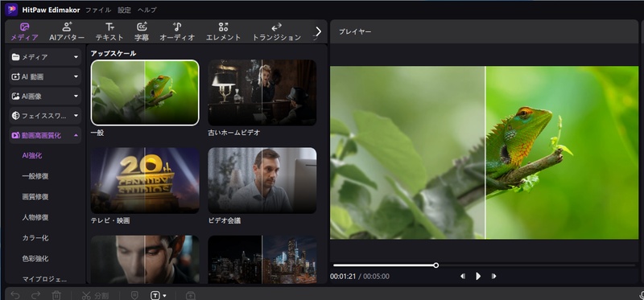Open the オーディオ tab
The image size is (644, 300).
point(177,32)
